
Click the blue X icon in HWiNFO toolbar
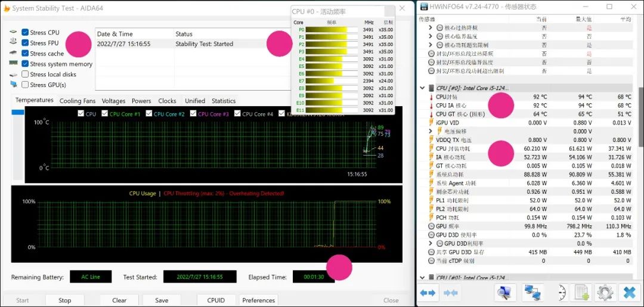630,293
